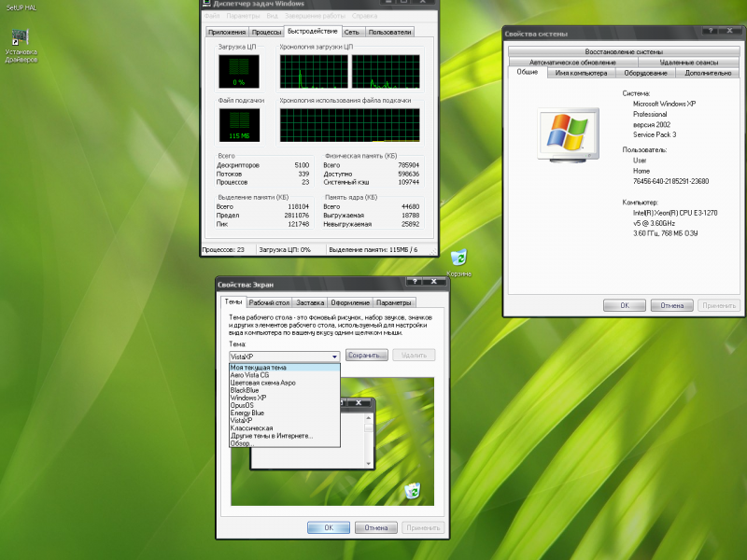The height and width of the screenshot is (560, 747).
Task: Click Процессов: 23 in the status bar
Action: (x=223, y=249)
